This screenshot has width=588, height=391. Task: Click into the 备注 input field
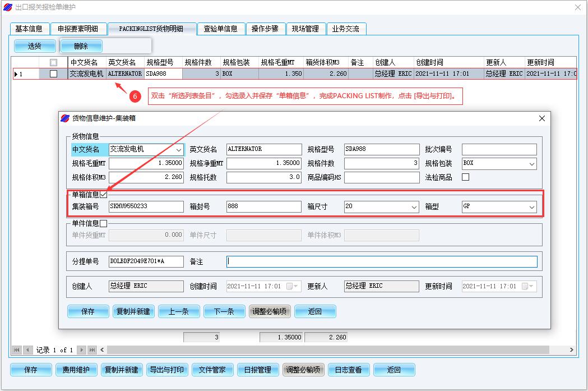pos(381,262)
